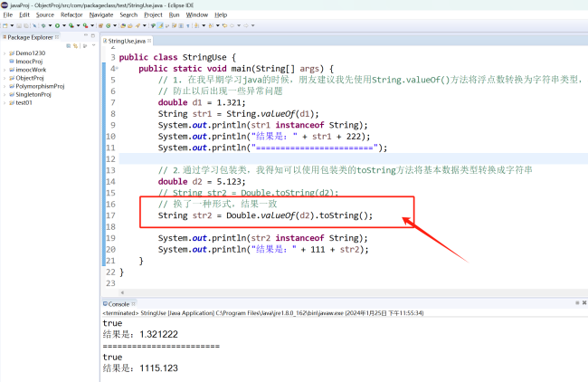The image size is (588, 382).
Task: Click the 'double d1 = 1.321;' code line
Action: point(202,102)
